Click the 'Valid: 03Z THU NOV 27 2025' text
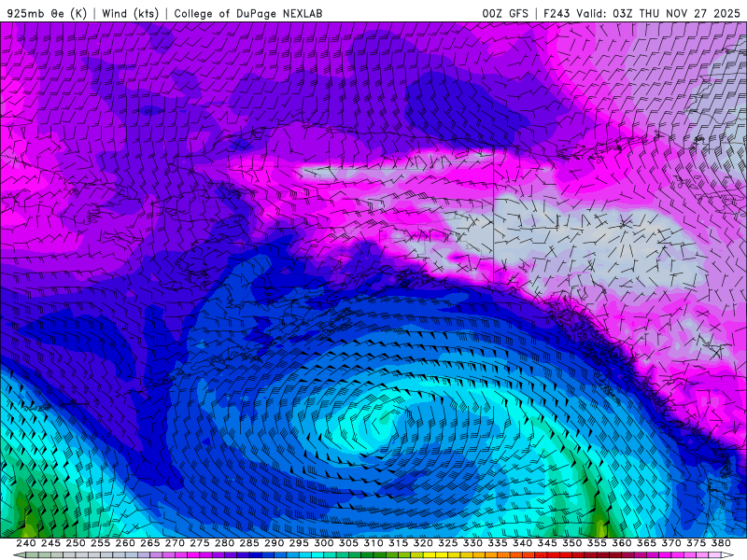 [x=658, y=13]
